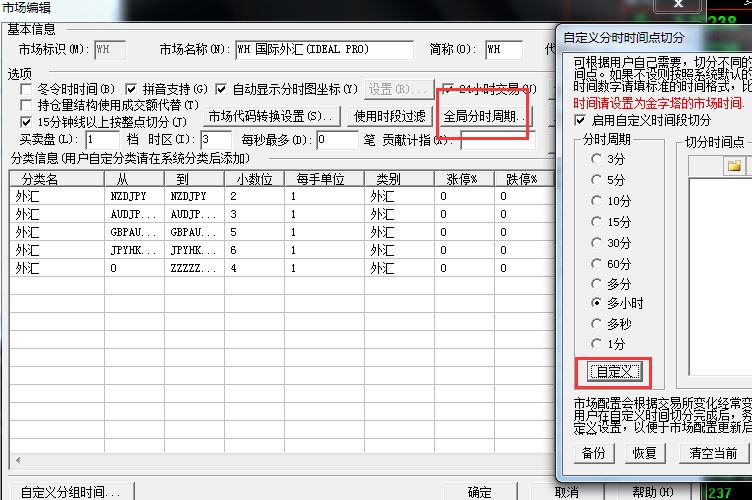Click the 市场名称 input field
Screen dimensions: 752x500
coord(325,49)
